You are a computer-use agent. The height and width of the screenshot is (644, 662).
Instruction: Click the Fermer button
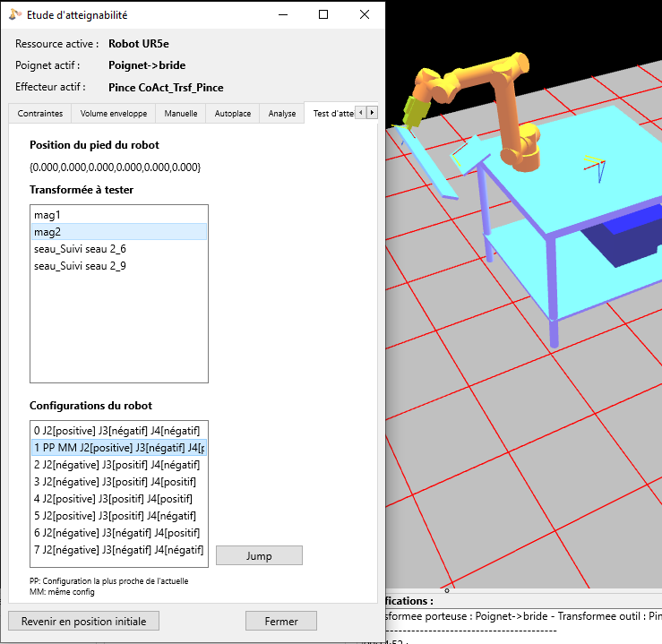click(281, 621)
